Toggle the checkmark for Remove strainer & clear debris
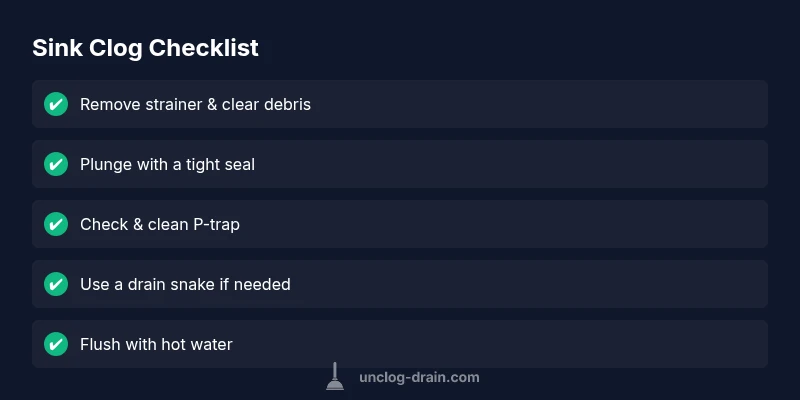This screenshot has width=800, height=400. point(56,104)
